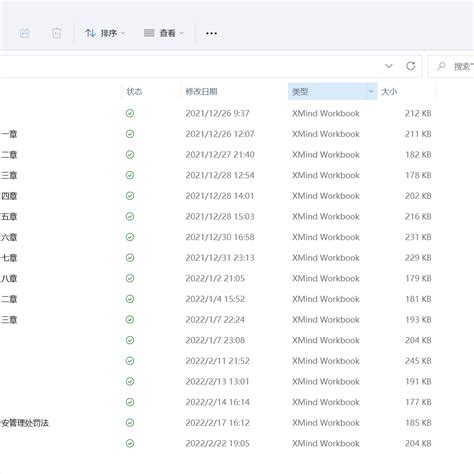Open the three-dot more options menu
474x474 pixels.
(x=211, y=33)
